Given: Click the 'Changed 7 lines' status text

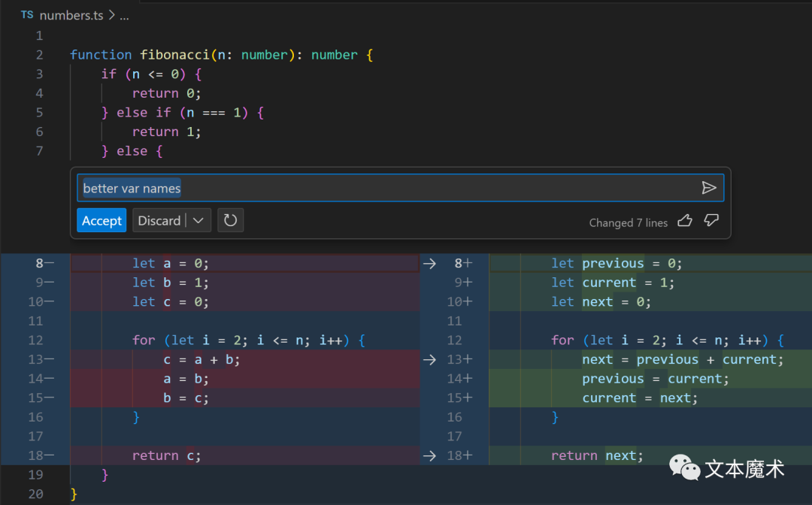Looking at the screenshot, I should tap(628, 223).
